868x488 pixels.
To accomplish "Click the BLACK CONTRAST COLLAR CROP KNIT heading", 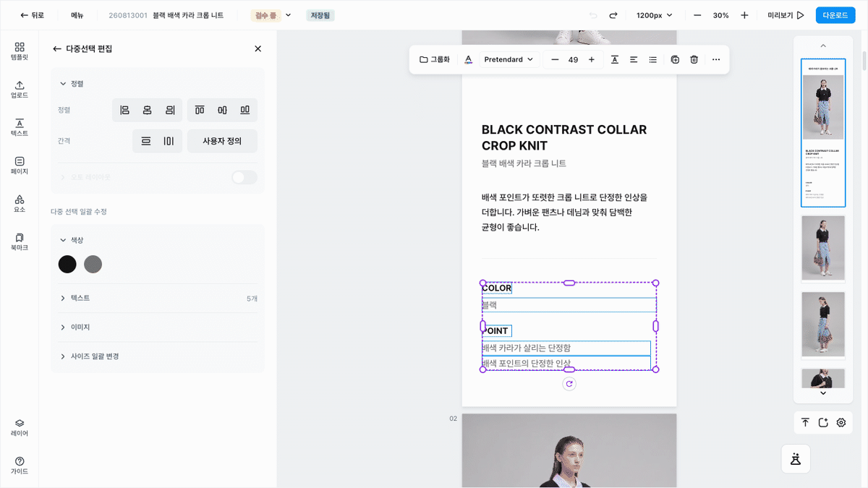I will pyautogui.click(x=564, y=137).
